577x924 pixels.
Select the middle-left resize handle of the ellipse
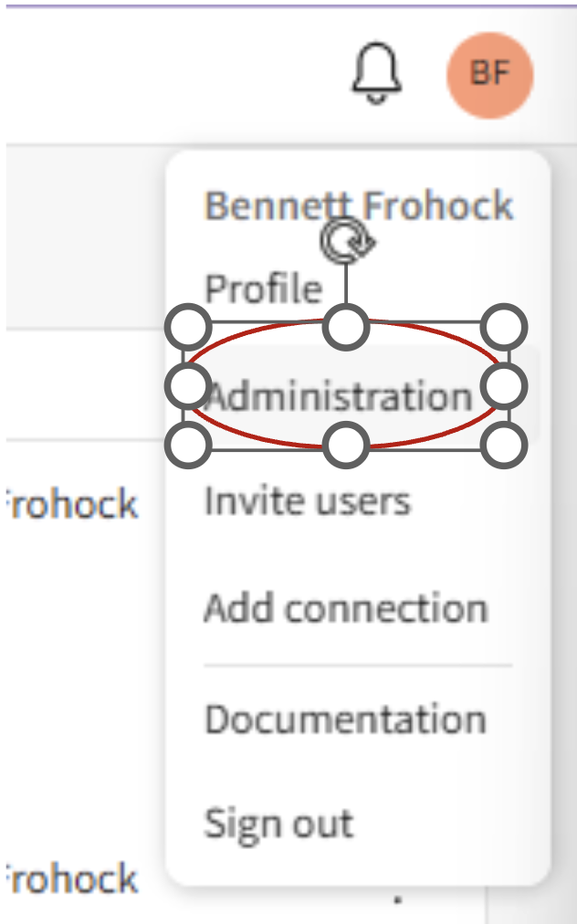tap(188, 386)
